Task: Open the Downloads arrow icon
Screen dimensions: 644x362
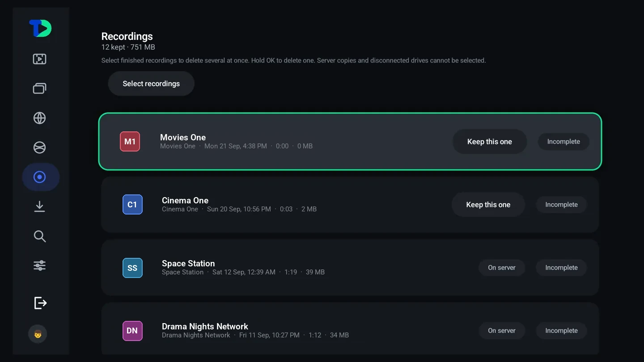Action: coord(40,206)
